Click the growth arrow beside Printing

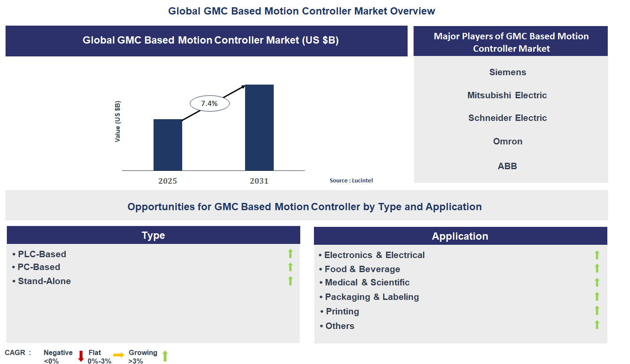(597, 311)
